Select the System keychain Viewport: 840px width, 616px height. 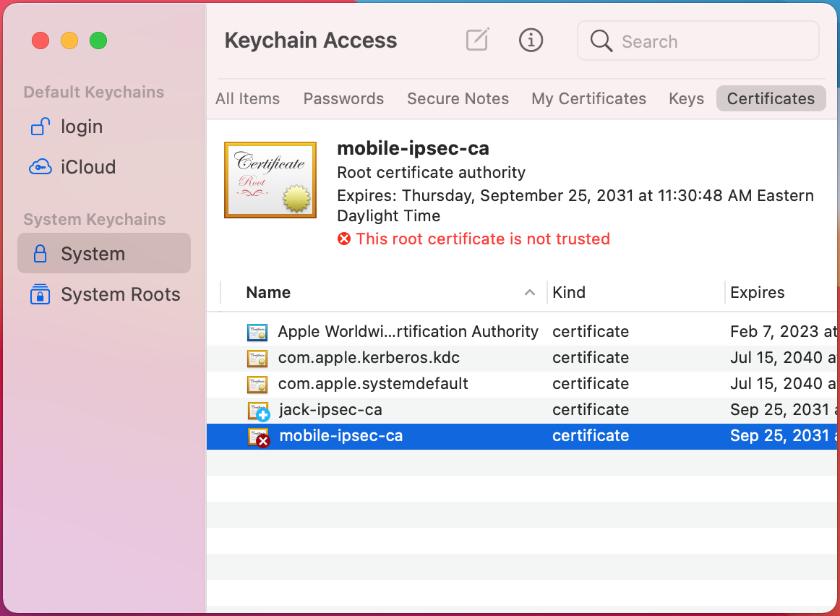point(93,254)
